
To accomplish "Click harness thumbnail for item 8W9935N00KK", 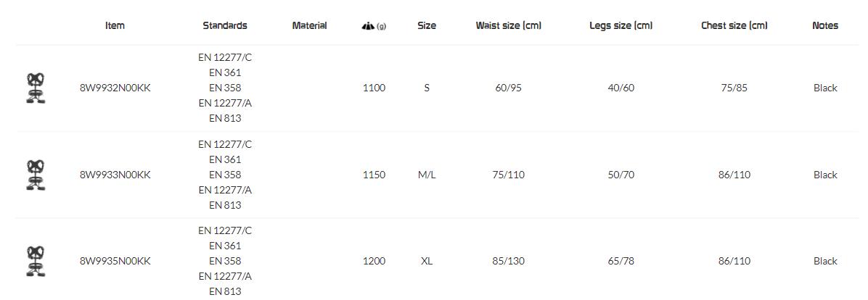I will coord(36,261).
